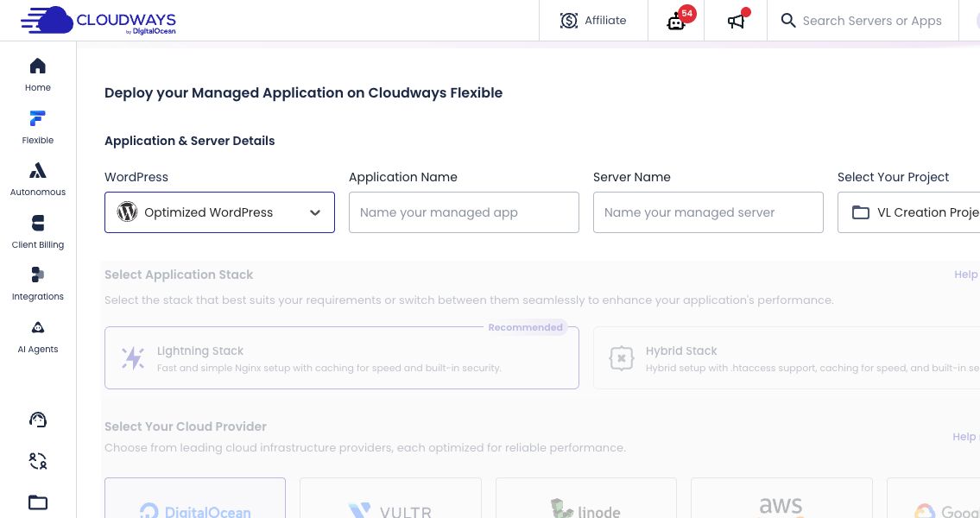Open the Integrations sidebar icon
This screenshot has width=980, height=518.
coord(37,284)
